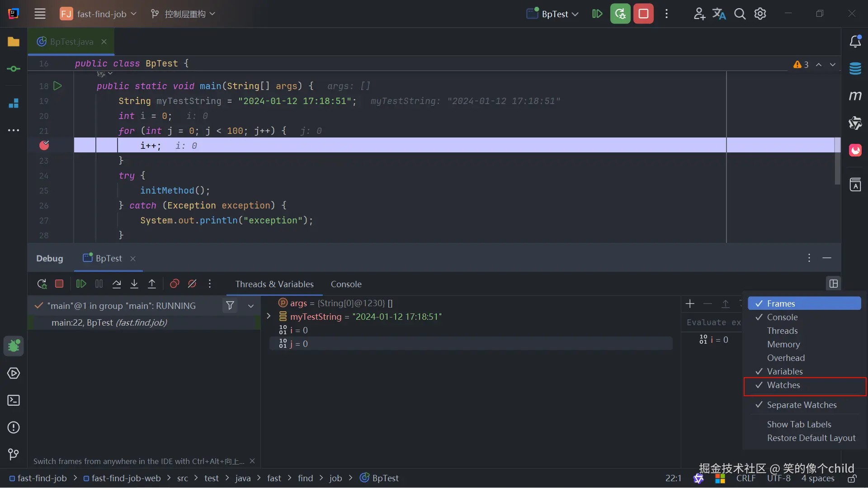Click the editor vertical scrollbar
The height and width of the screenshot is (488, 868).
point(837,161)
